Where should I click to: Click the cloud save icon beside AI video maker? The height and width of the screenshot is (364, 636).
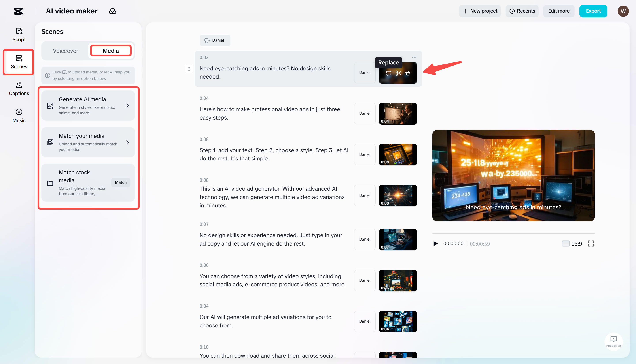(113, 11)
